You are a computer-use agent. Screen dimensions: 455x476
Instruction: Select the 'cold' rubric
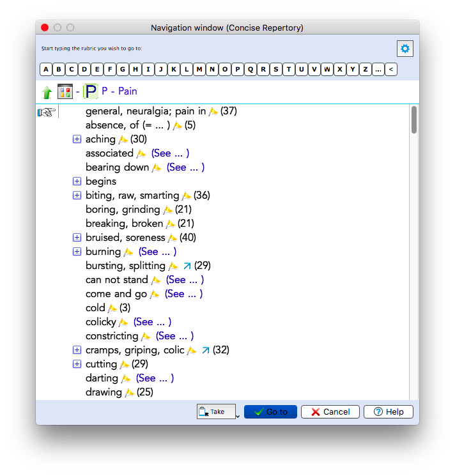click(95, 308)
